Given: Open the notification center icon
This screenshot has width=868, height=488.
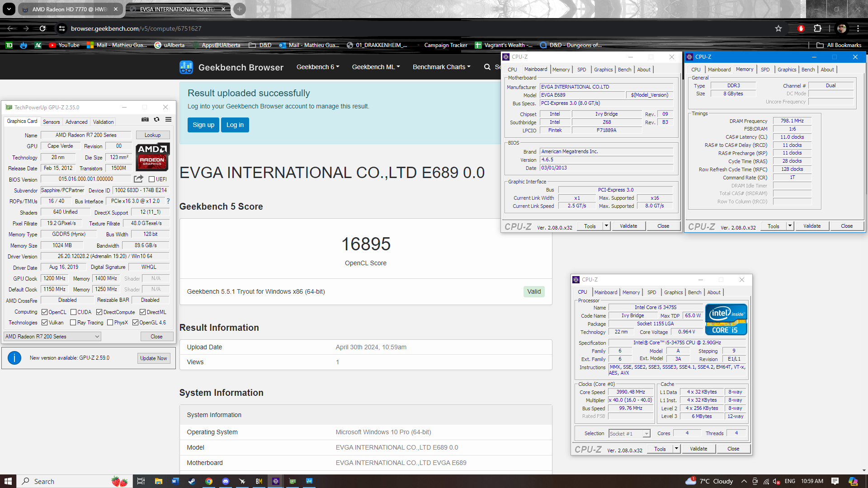Looking at the screenshot, I should tap(835, 481).
